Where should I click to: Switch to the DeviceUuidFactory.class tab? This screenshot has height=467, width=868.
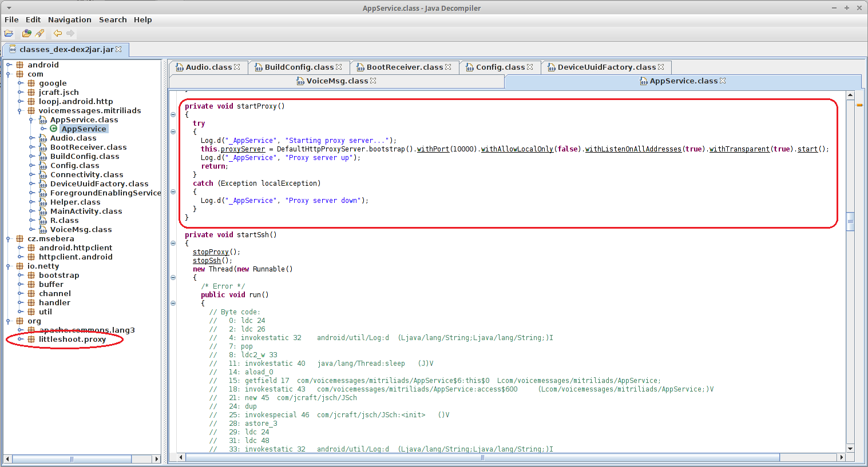coord(607,67)
